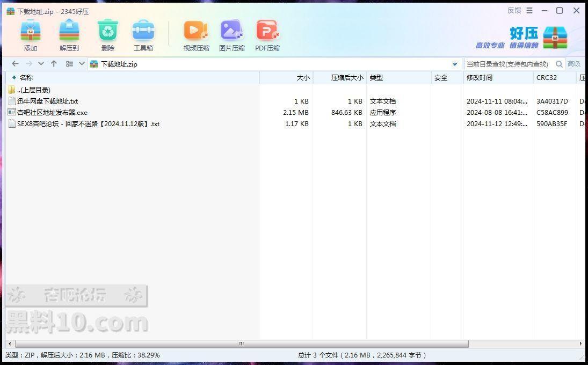Go back with the left arrow

[15, 64]
